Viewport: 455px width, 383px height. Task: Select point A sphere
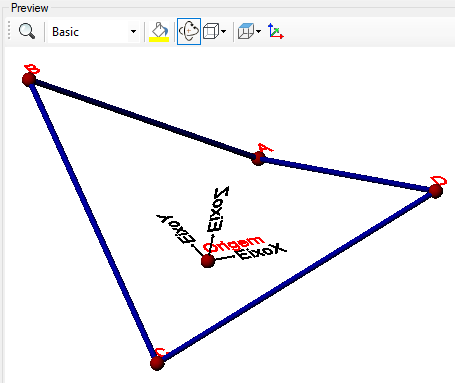click(x=258, y=158)
